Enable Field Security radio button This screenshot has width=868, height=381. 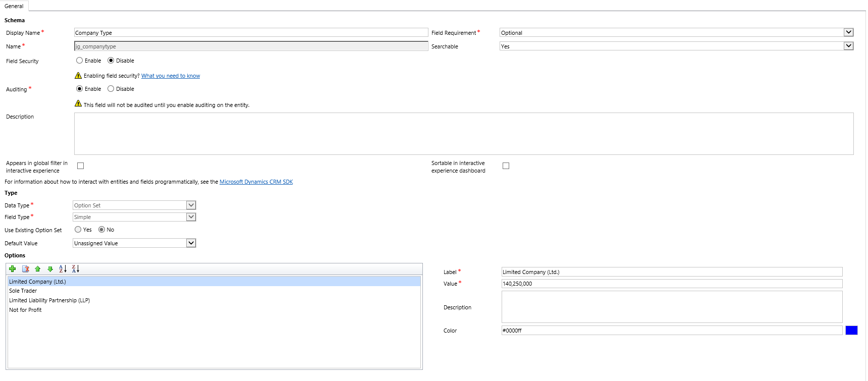tap(80, 61)
